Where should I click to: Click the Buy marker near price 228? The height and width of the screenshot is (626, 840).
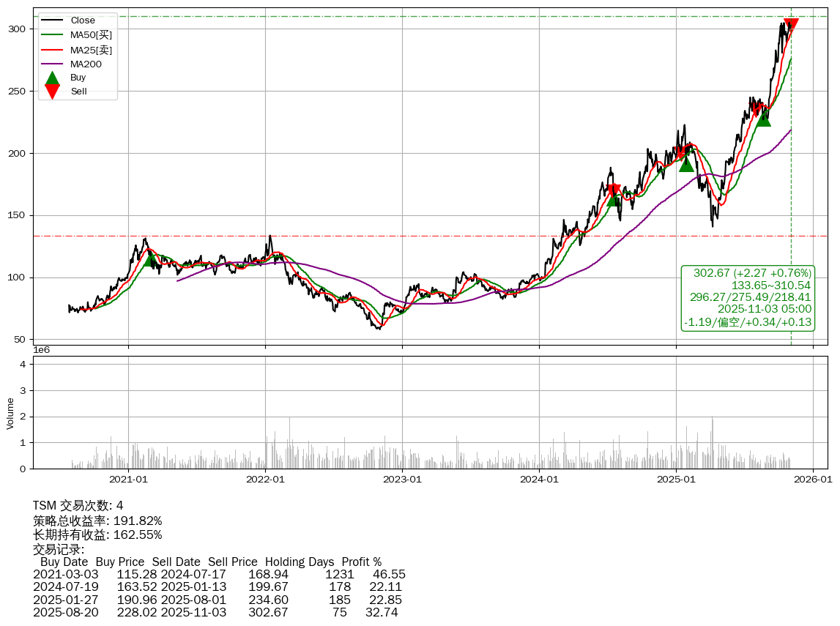click(x=764, y=118)
